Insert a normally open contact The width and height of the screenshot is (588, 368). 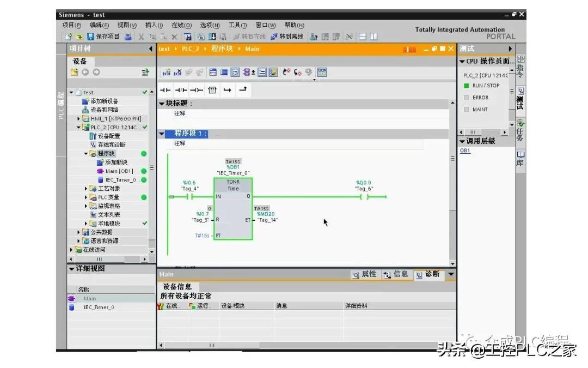[166, 90]
